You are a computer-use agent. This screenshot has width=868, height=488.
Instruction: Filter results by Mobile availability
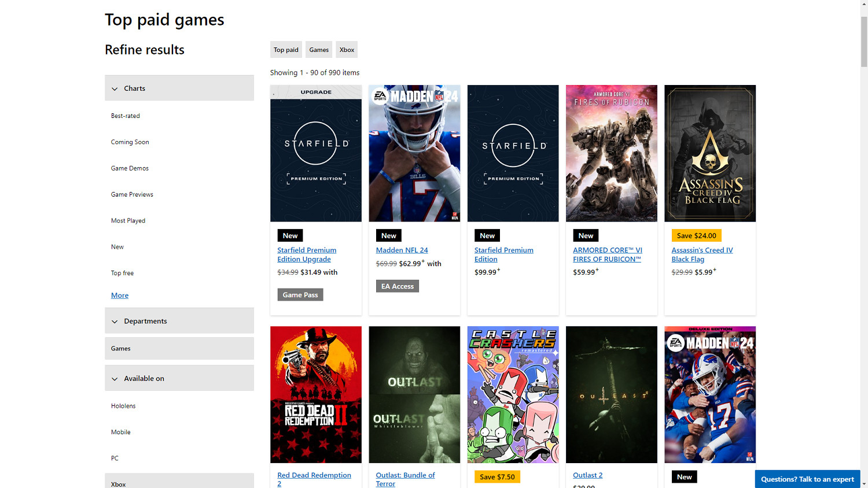[120, 432]
